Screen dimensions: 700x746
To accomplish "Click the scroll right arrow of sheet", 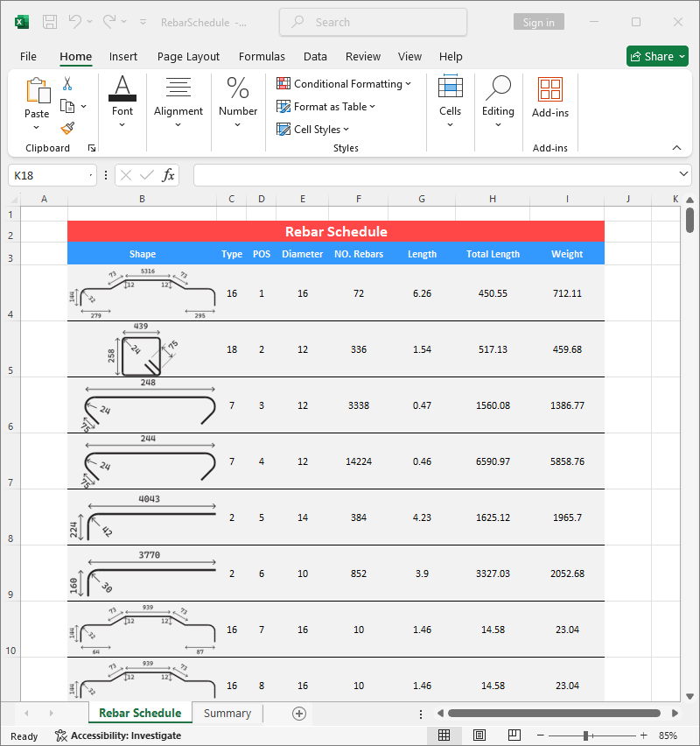I will [675, 714].
